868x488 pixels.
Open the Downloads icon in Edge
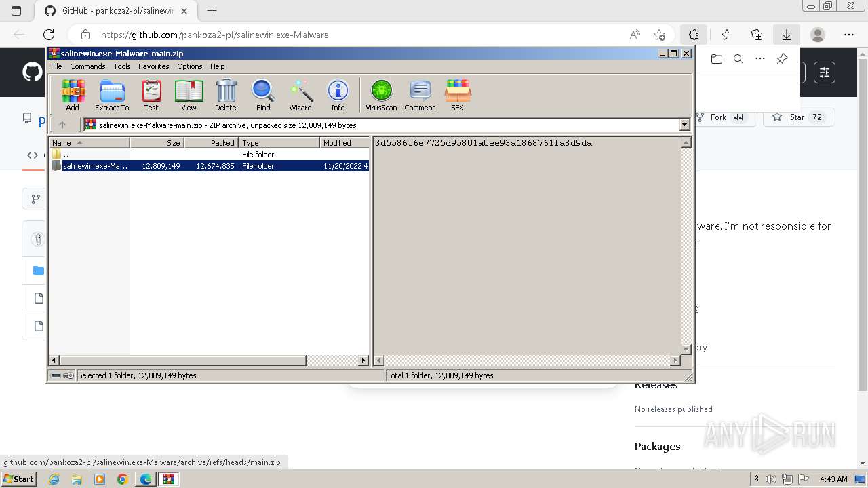click(787, 35)
